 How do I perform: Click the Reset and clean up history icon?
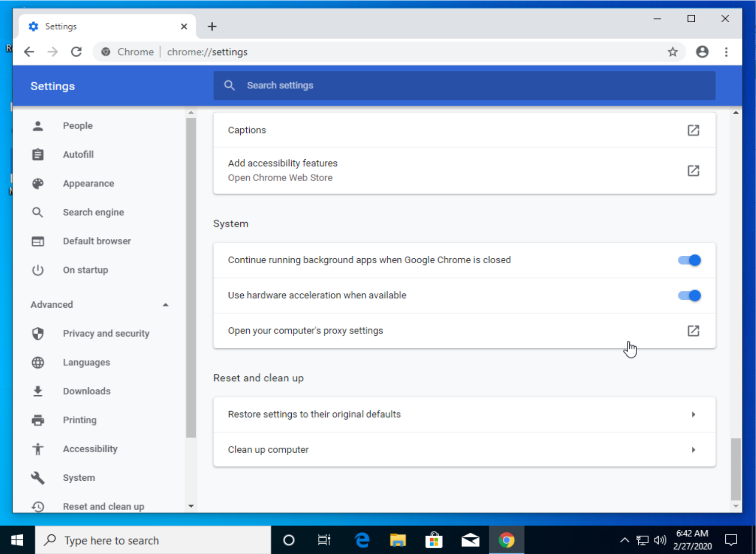pyautogui.click(x=38, y=507)
